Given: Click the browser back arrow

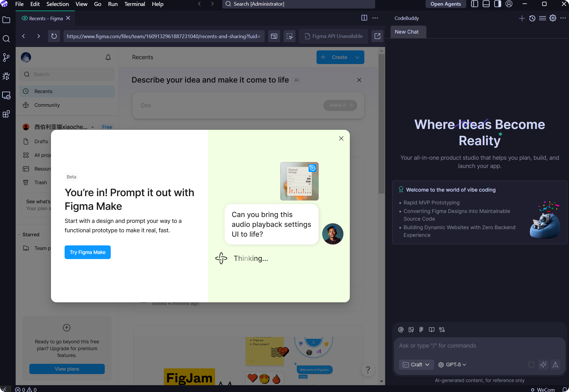Looking at the screenshot, I should (x=24, y=36).
